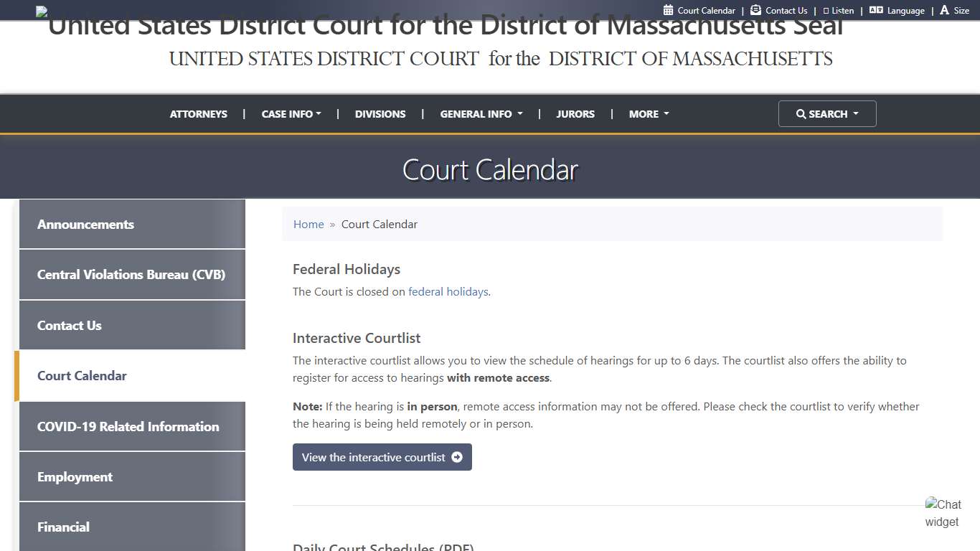Click the magnifying glass in SEARCH
Screen dimensions: 980x551
(x=801, y=113)
